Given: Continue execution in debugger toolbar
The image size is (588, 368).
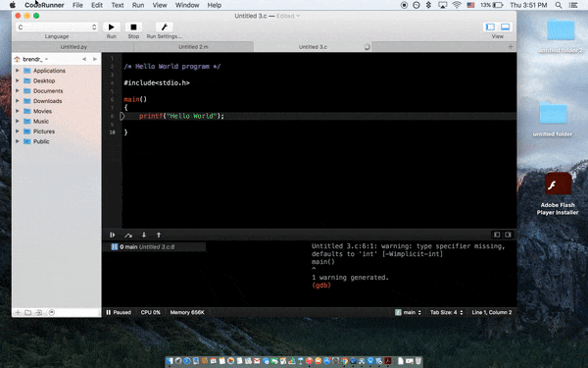Looking at the screenshot, I should 112,236.
